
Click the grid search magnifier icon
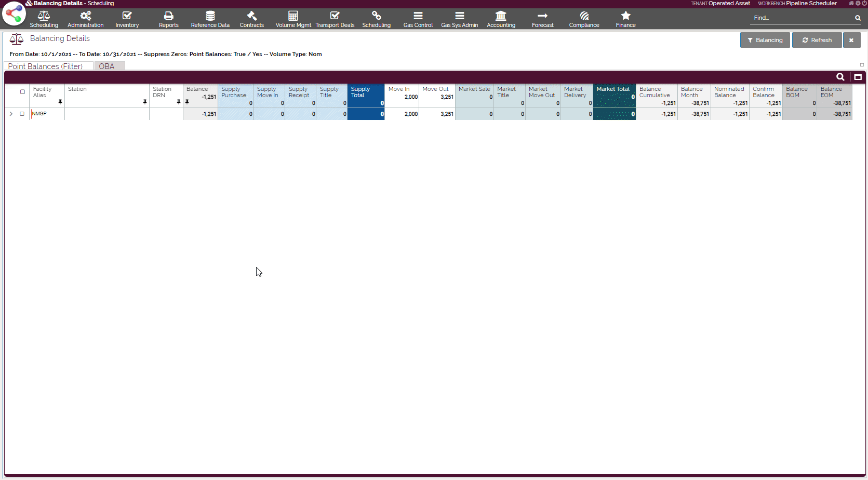pos(840,77)
